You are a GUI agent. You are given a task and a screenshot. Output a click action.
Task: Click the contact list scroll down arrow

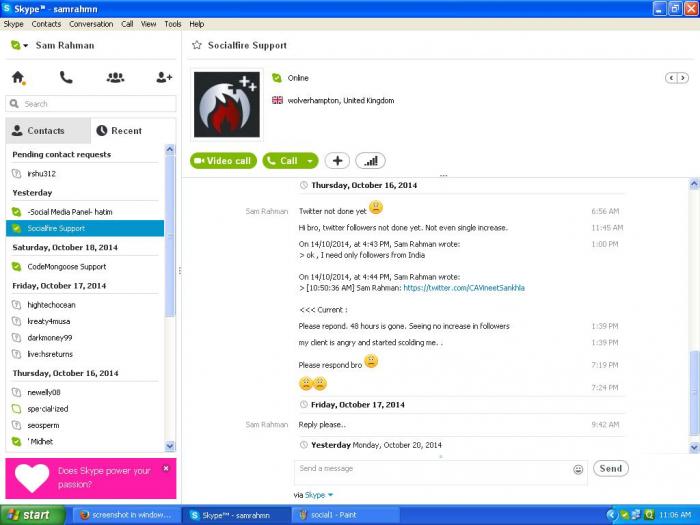tap(170, 446)
